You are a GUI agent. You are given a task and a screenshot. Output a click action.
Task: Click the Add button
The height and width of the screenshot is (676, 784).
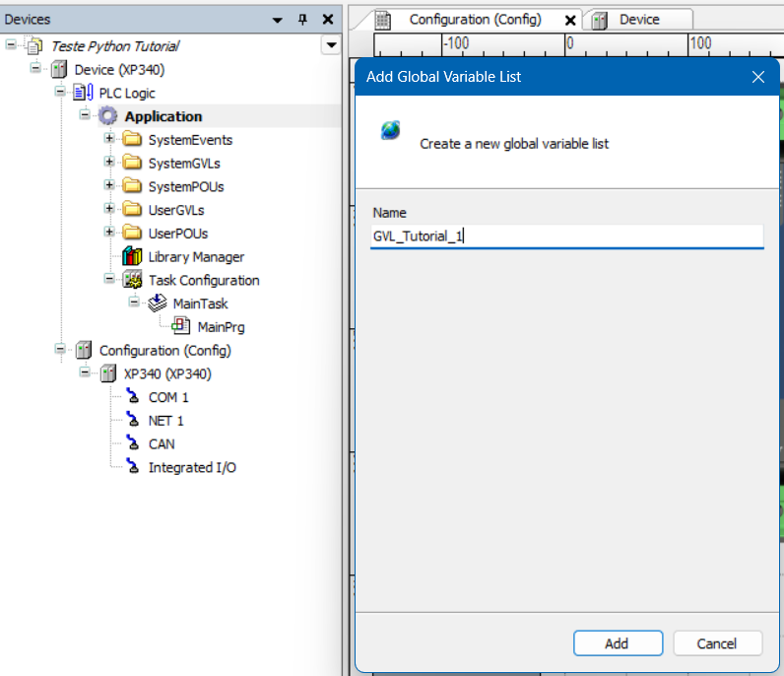pos(617,643)
